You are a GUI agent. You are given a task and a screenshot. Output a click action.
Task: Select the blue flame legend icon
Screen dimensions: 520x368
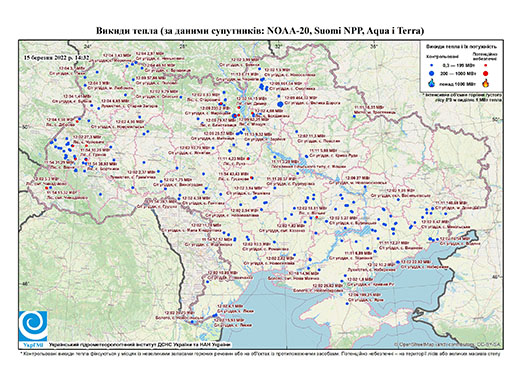[432, 83]
